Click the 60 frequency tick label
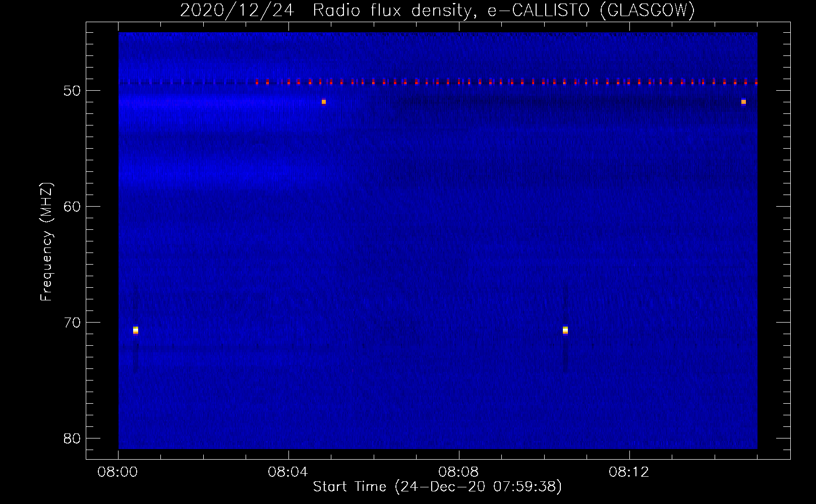The image size is (816, 504). point(73,207)
